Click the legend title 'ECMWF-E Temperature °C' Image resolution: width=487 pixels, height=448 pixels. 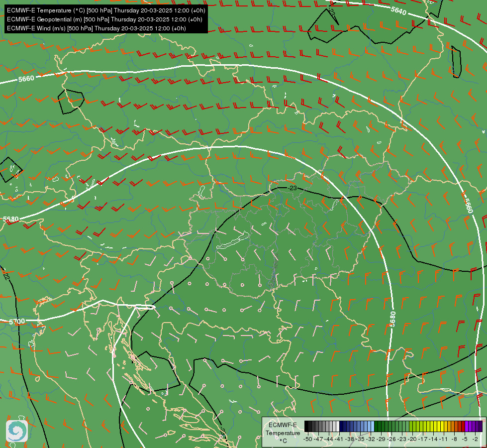point(283,433)
